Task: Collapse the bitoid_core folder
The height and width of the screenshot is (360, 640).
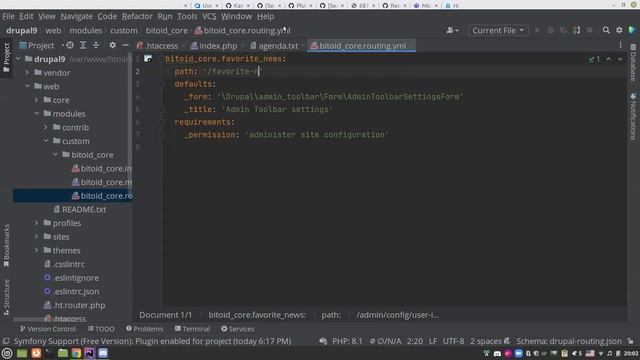Action: coord(55,155)
